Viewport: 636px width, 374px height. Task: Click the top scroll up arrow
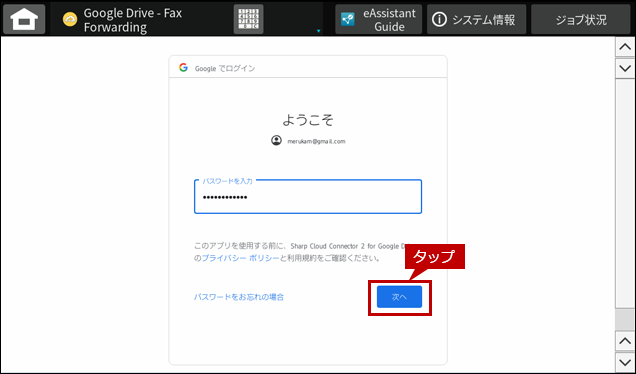[x=625, y=47]
